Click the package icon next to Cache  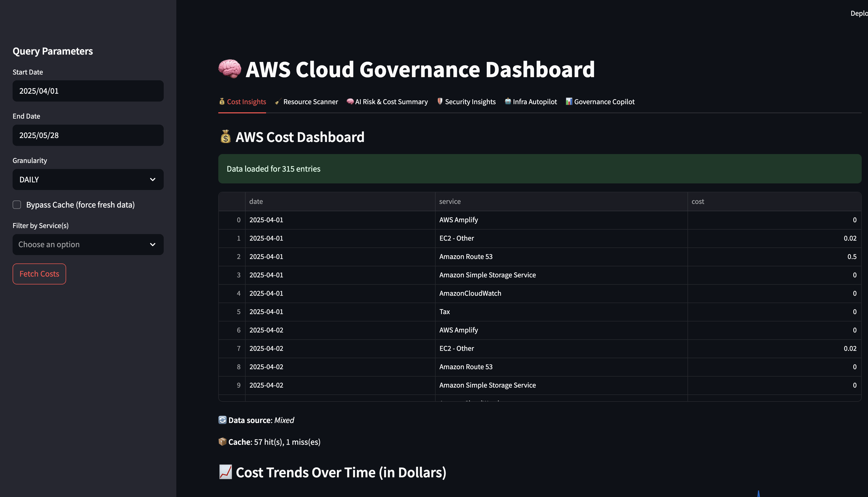(x=223, y=442)
